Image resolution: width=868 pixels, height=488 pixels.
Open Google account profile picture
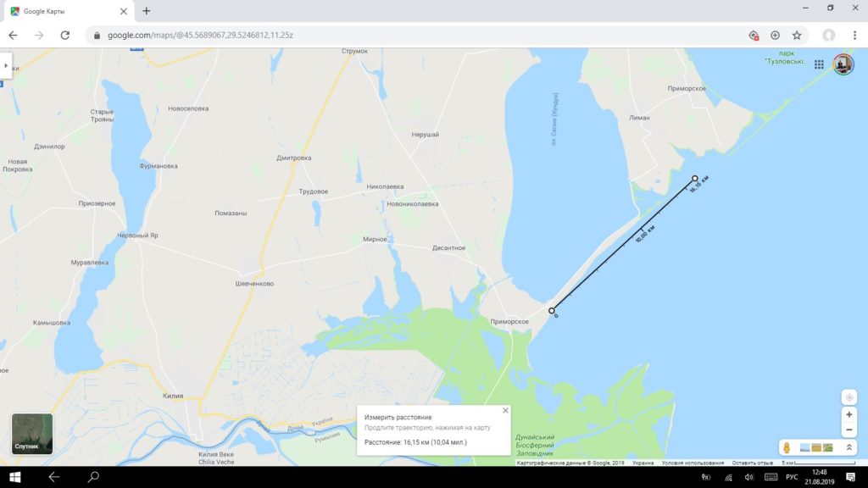[843, 64]
